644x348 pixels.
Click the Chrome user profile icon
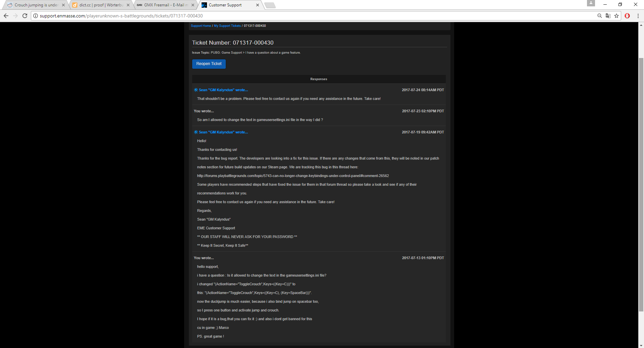click(591, 3)
